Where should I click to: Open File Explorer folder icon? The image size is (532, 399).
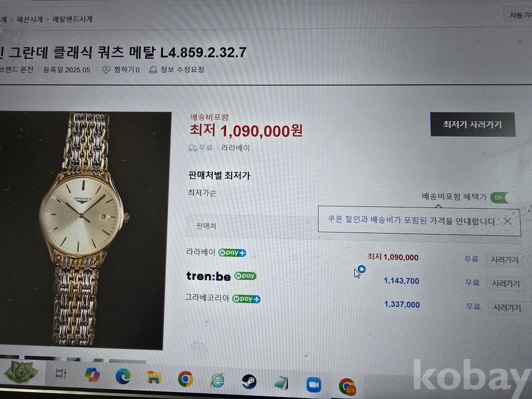tap(154, 378)
